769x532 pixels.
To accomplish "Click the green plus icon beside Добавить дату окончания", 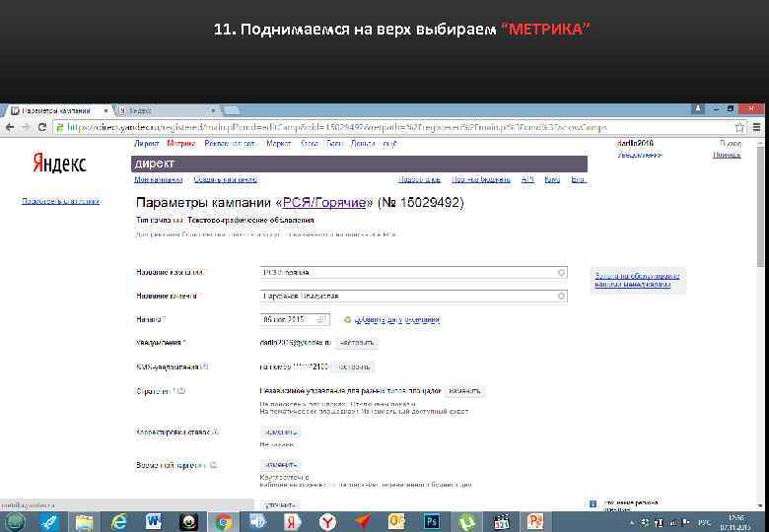I will 347,320.
